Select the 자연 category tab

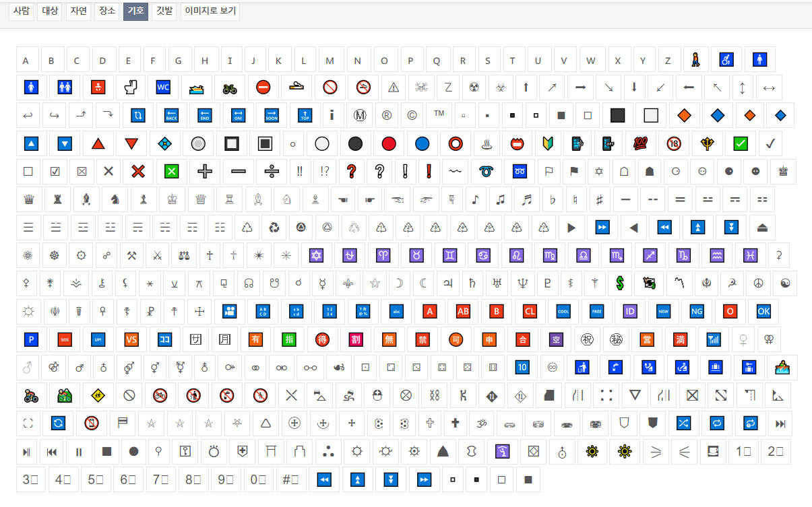point(78,11)
